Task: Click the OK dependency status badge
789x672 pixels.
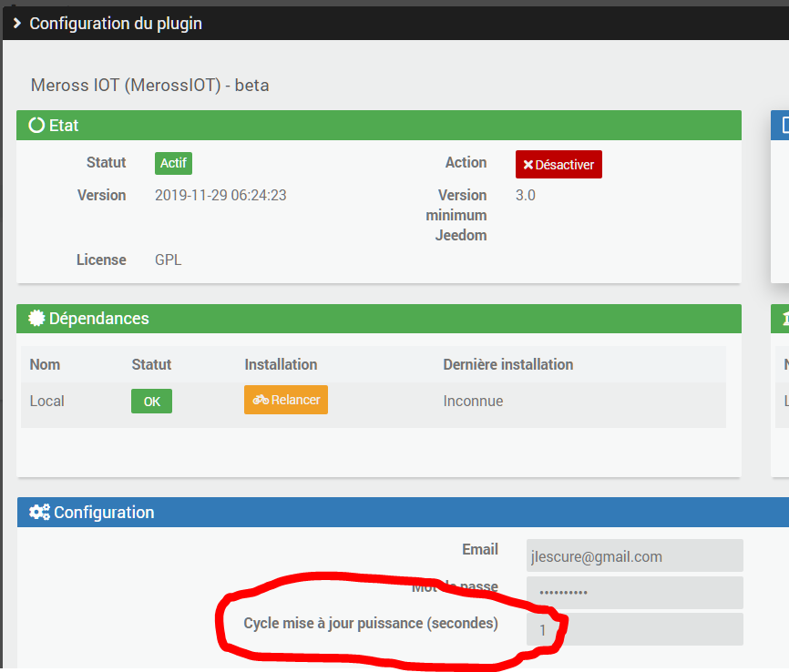Action: 151,402
